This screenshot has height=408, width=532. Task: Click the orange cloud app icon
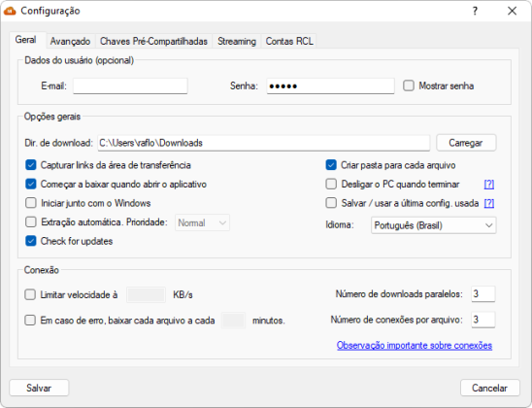pos(10,11)
